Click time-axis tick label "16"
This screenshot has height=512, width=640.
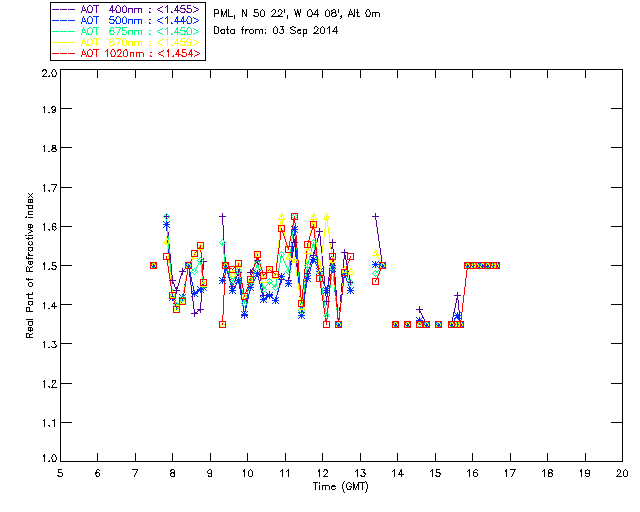coord(473,473)
